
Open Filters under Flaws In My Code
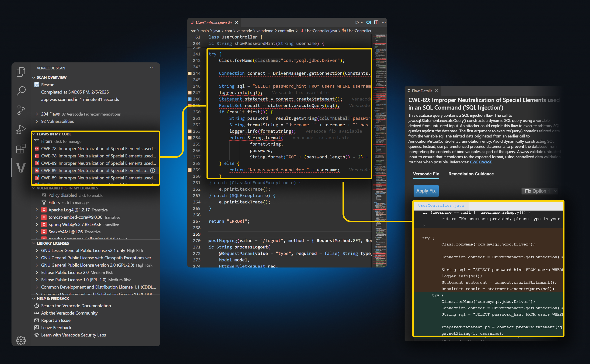coord(47,141)
